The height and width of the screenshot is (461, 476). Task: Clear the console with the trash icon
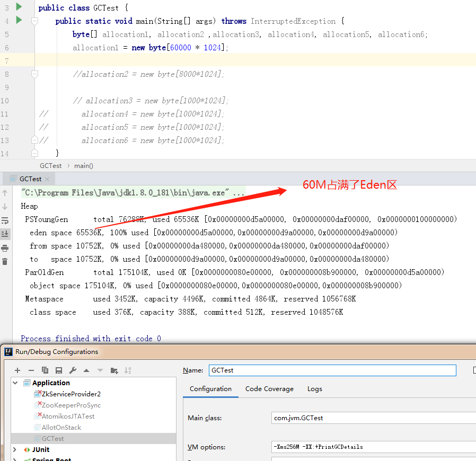click(5, 261)
